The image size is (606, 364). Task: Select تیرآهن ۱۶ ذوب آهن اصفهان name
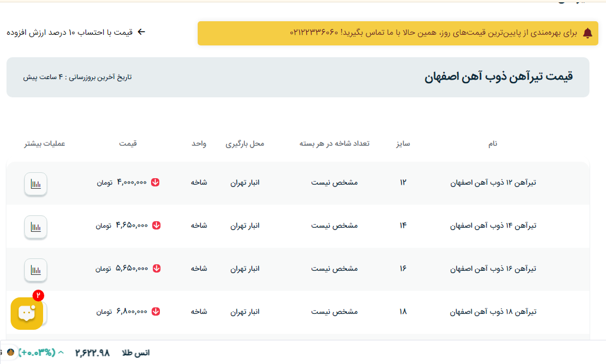(493, 269)
